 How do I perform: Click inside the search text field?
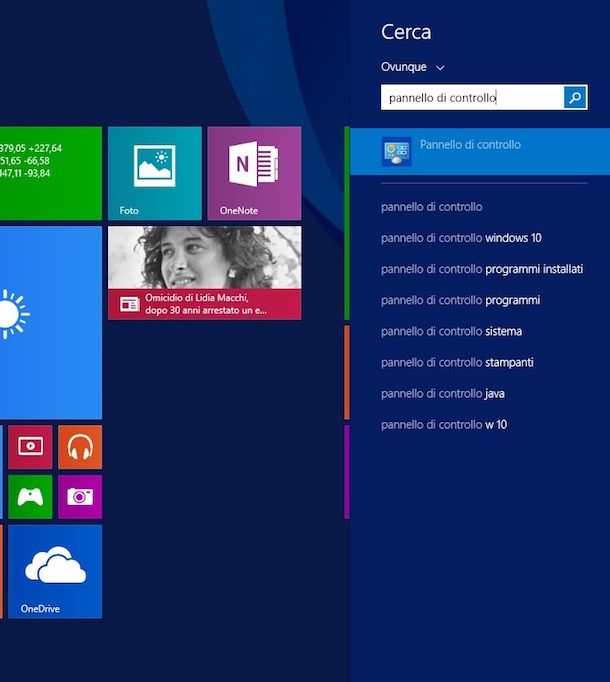(x=470, y=97)
